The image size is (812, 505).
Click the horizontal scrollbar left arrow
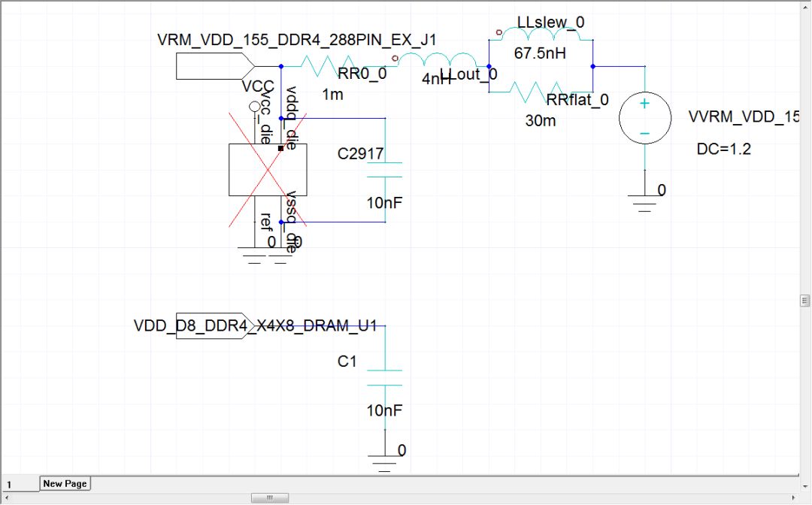(x=6, y=497)
